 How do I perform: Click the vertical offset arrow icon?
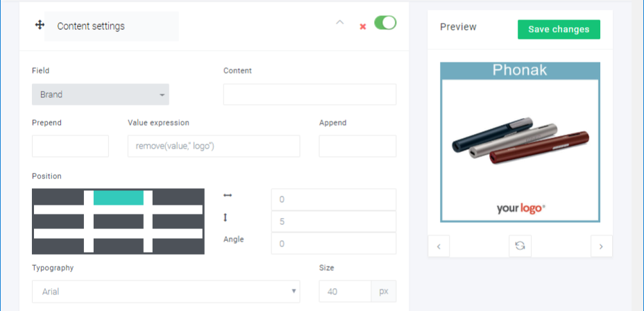tap(225, 218)
